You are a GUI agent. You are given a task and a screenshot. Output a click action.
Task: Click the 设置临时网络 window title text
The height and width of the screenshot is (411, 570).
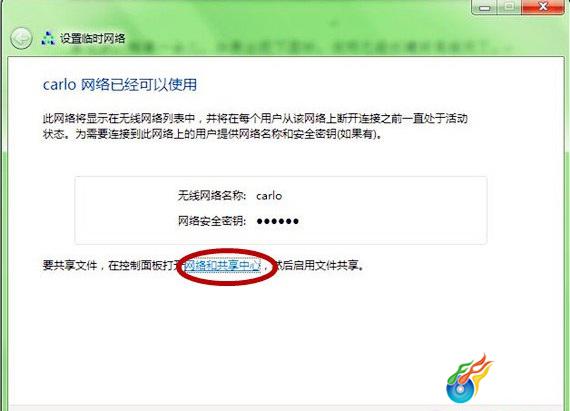click(x=93, y=39)
